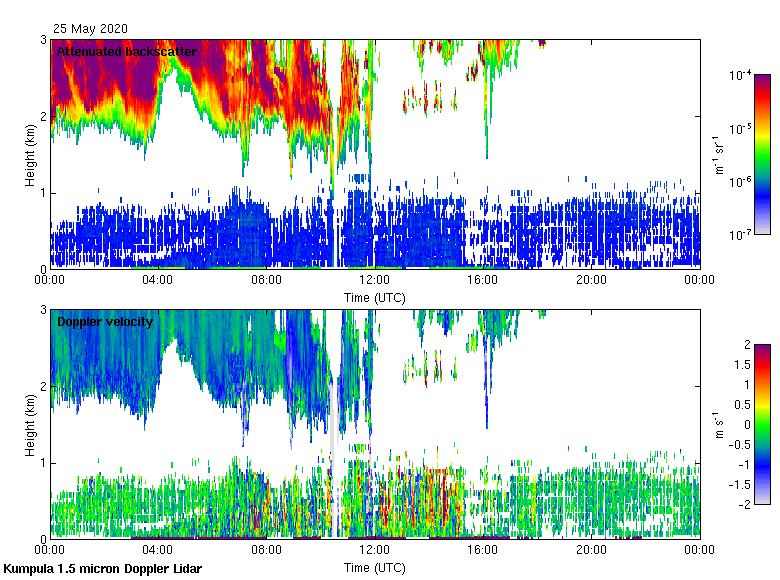Click the 08:00 tick label on velocity plot
Viewport: 780px width, 580px height.
pos(266,550)
